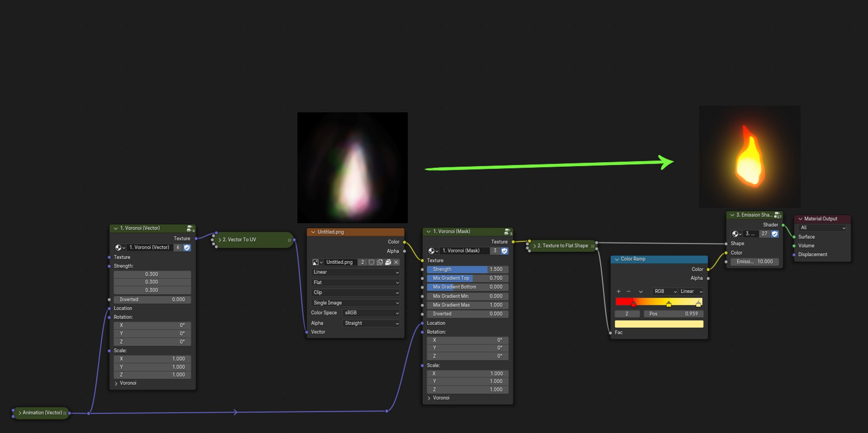Open the RGB color mode dropdown in Color Ramp
Viewport: 868px width, 433px height.
point(665,292)
